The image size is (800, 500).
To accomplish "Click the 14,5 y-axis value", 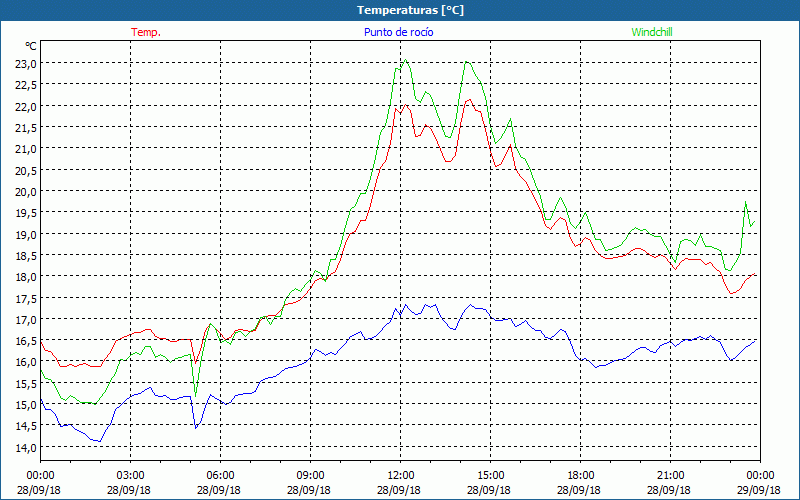I will click(26, 426).
